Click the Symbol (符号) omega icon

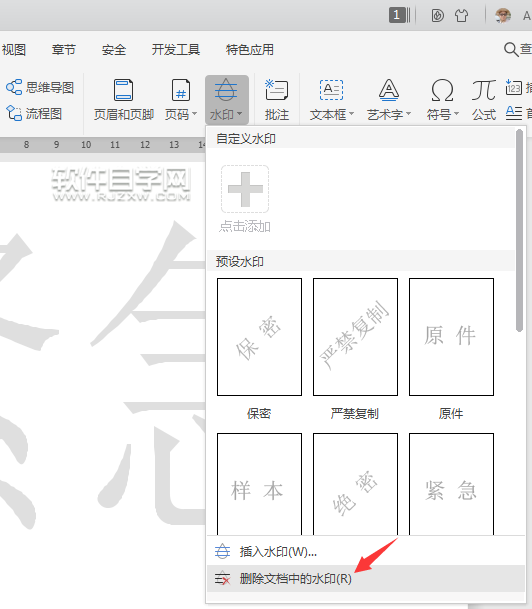(x=442, y=90)
